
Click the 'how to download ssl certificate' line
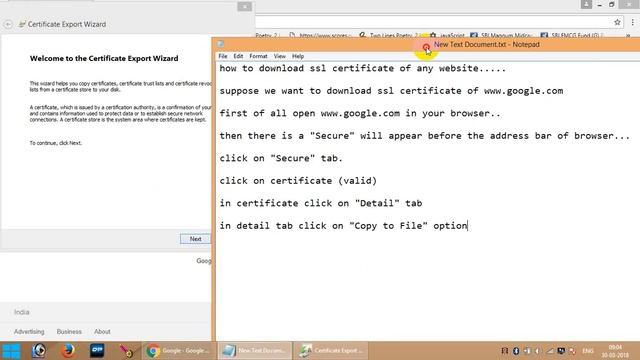tap(362, 68)
